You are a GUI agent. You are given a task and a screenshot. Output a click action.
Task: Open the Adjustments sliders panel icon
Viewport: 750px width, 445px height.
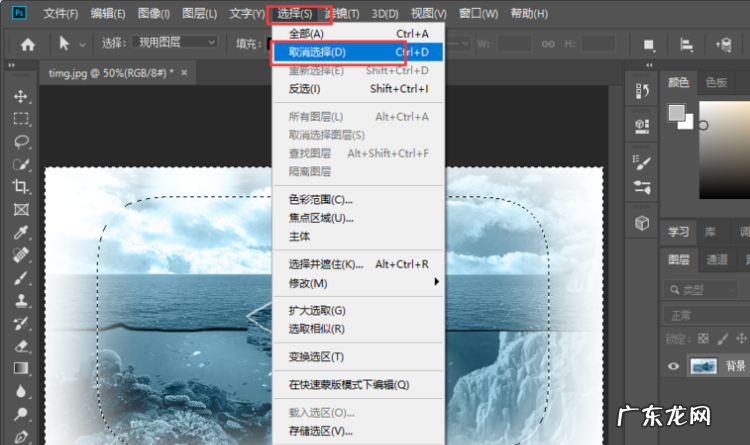tap(642, 187)
